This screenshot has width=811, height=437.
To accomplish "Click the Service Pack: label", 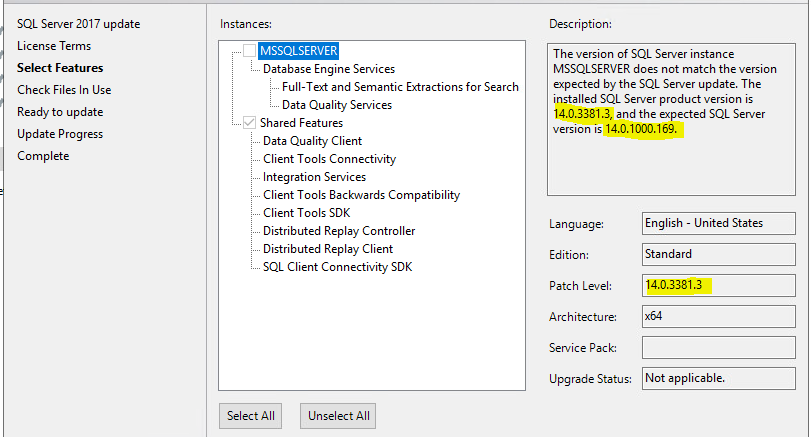I will click(583, 348).
